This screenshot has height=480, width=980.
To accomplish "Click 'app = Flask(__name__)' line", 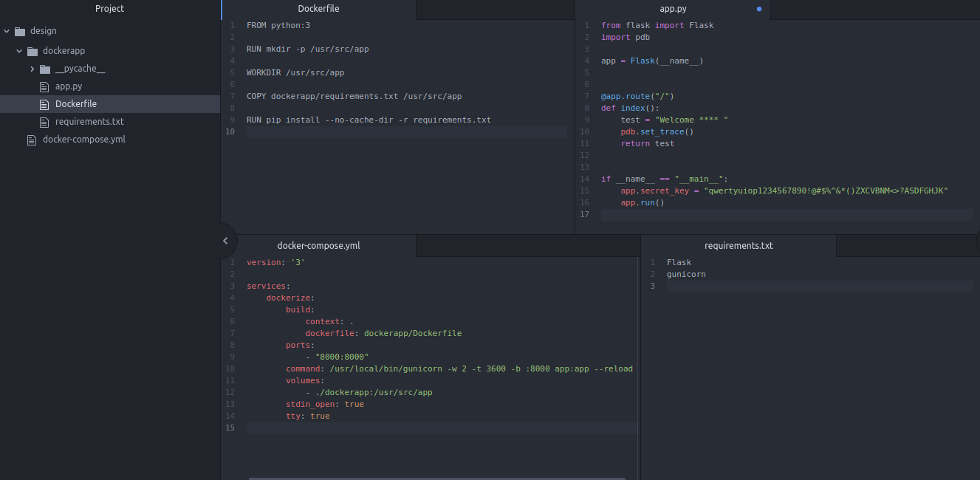I will (x=652, y=61).
